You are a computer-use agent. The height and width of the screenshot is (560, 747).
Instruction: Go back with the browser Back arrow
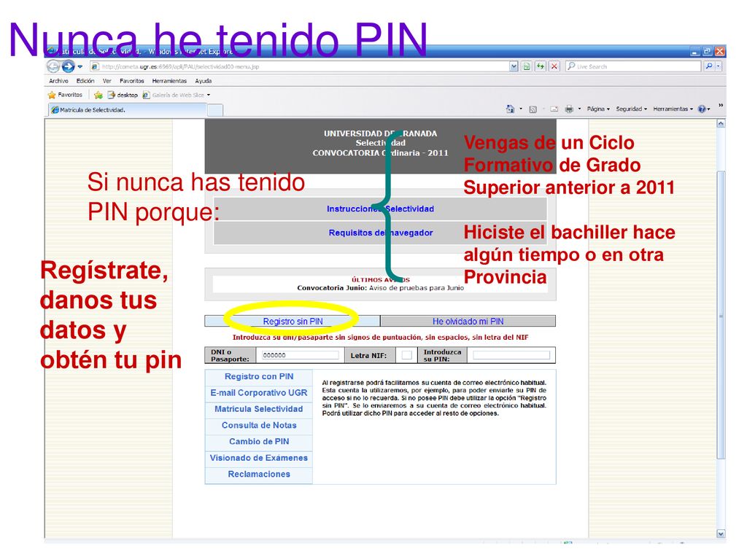(x=53, y=66)
